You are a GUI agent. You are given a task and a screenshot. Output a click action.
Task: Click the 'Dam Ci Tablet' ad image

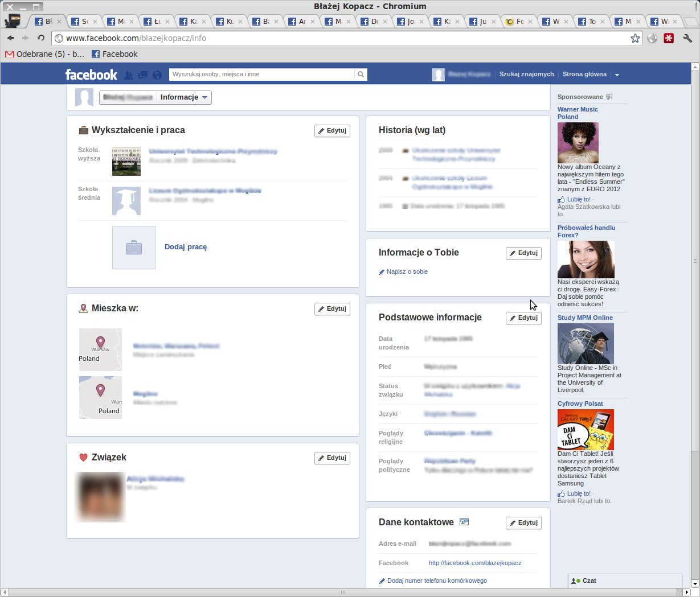(586, 430)
